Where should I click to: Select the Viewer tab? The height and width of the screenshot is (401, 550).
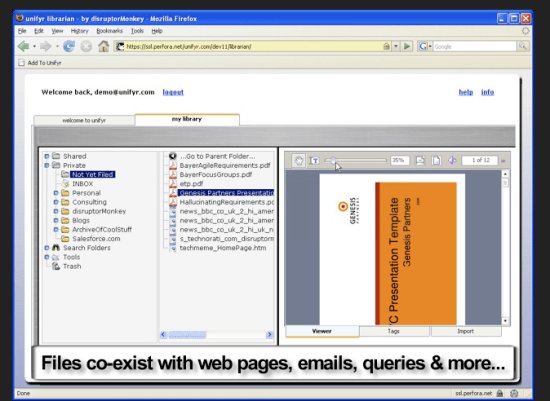[322, 331]
